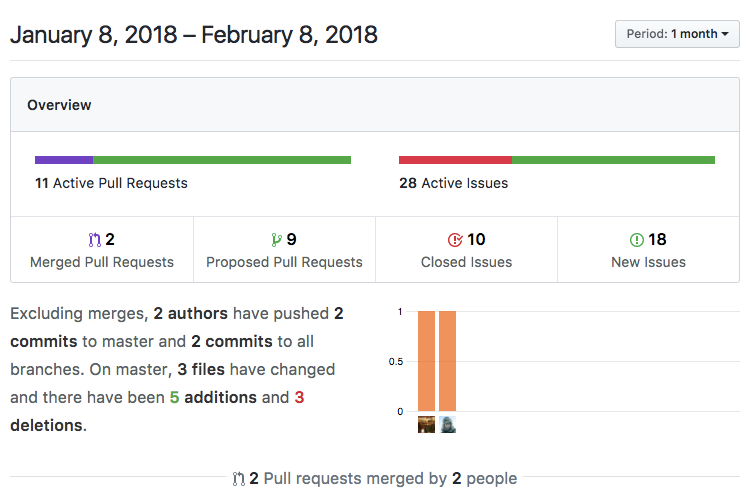
Task: Click the 11 Active Pull Requests label
Action: pos(111,183)
